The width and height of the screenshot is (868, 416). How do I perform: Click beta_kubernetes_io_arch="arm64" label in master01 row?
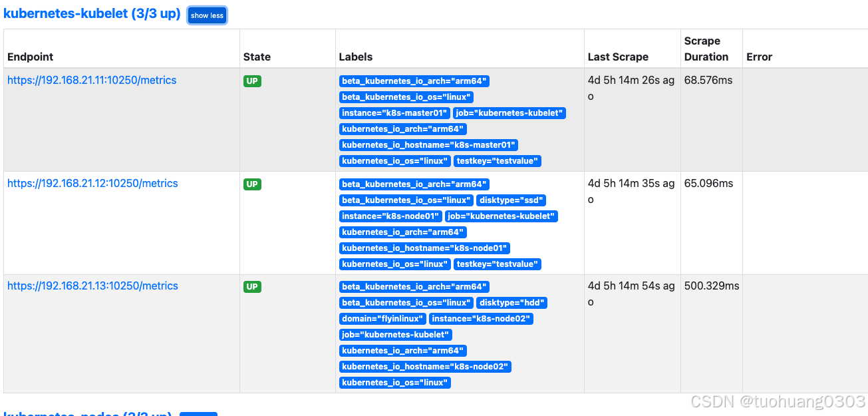pos(414,81)
